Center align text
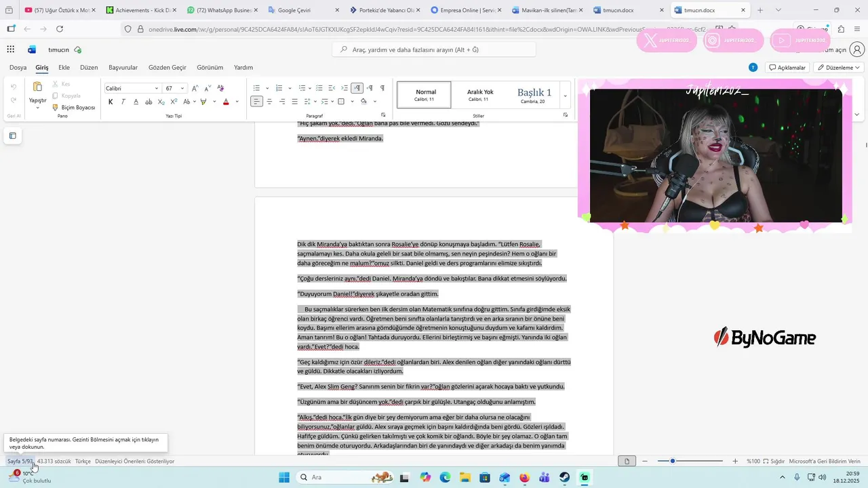 (269, 102)
